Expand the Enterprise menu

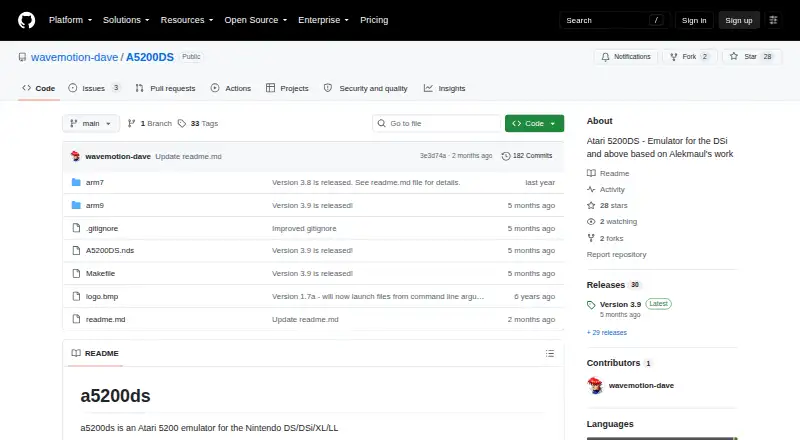pos(323,20)
